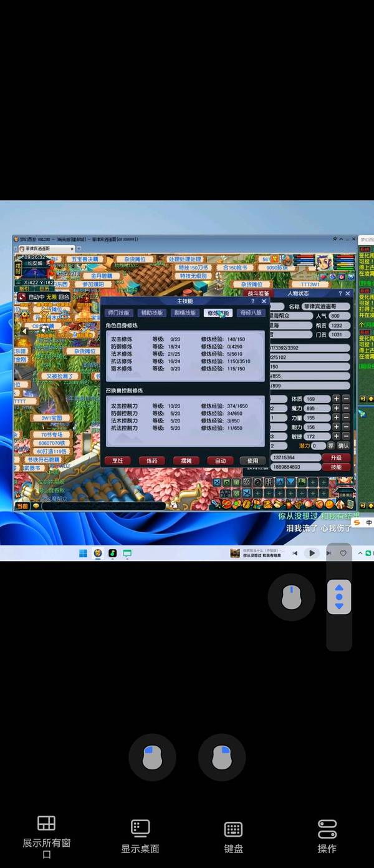
Task: Click the 自动 button in skills window
Action: click(220, 461)
